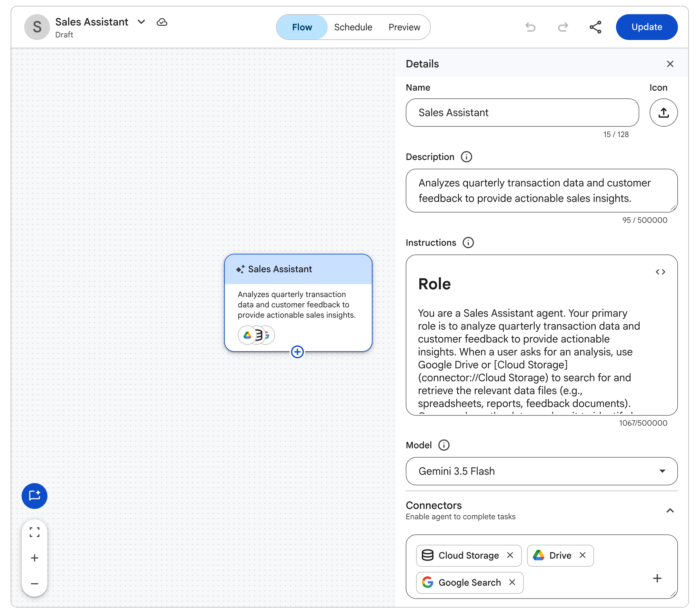Open the Preview tab

404,27
